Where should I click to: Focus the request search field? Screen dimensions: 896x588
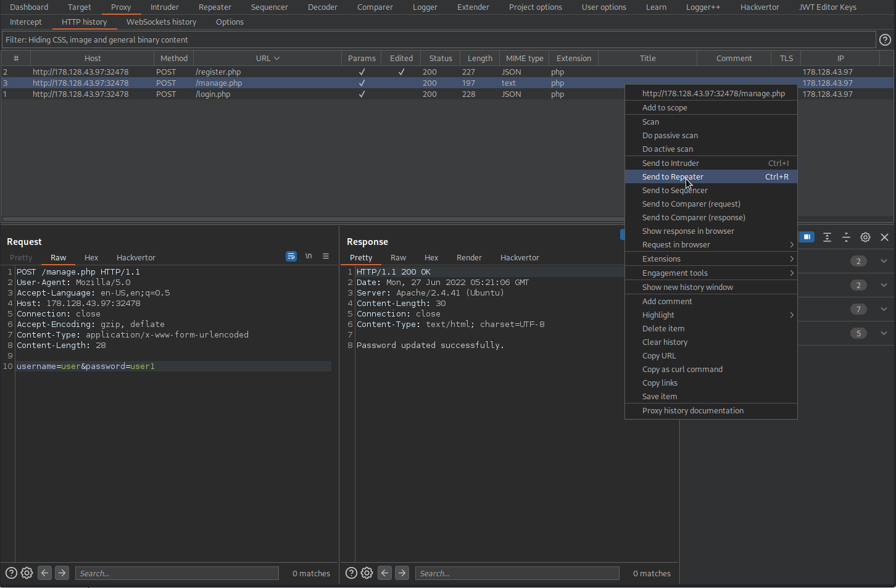click(177, 573)
